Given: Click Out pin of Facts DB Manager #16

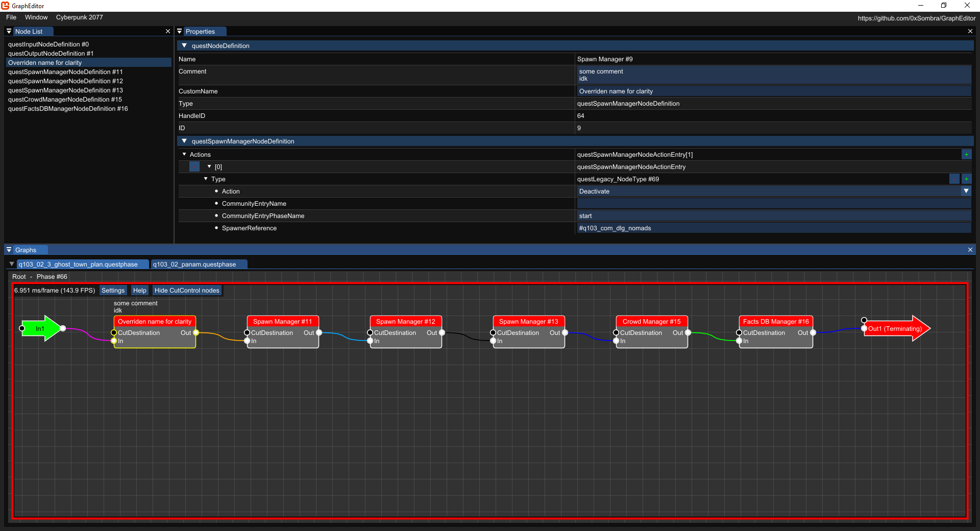Looking at the screenshot, I should click(x=813, y=332).
